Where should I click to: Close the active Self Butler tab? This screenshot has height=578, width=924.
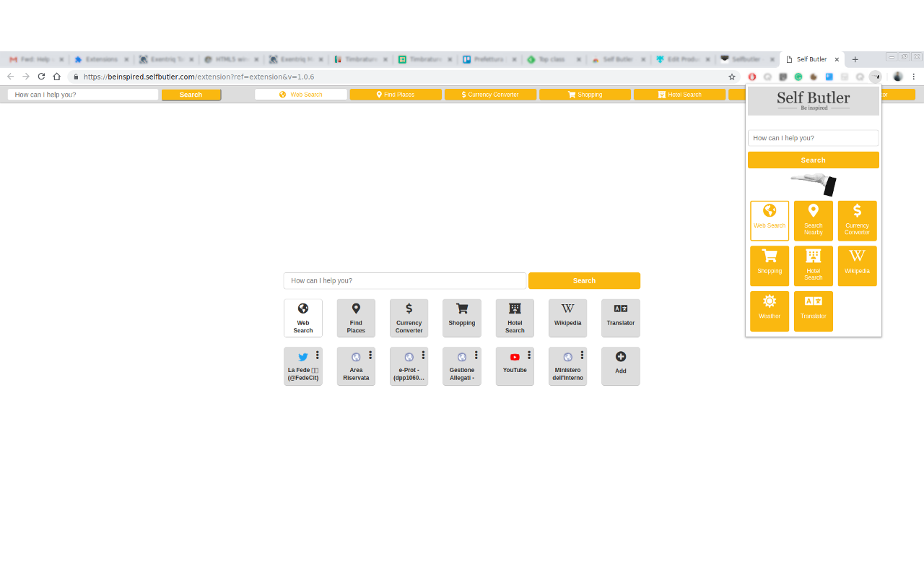point(837,59)
